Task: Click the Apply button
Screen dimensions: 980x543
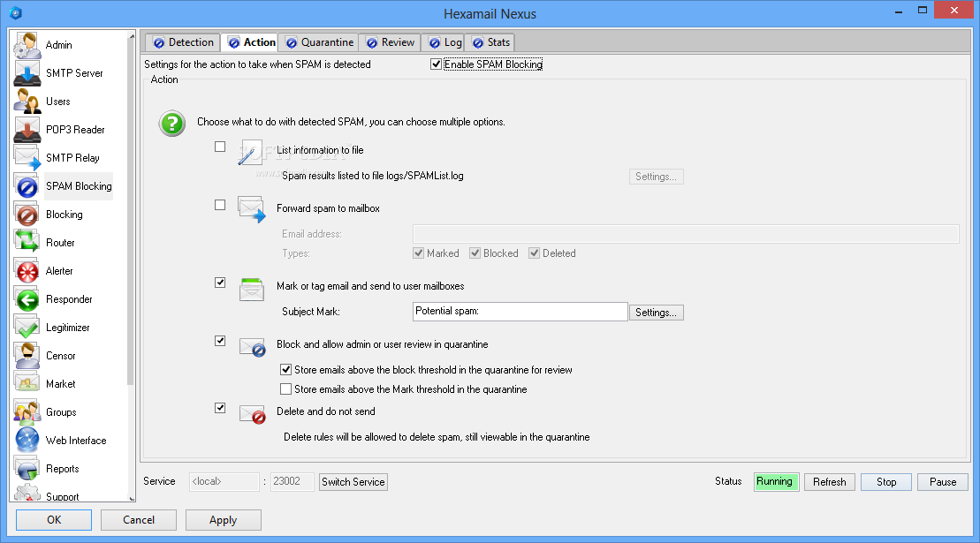Action: pyautogui.click(x=223, y=520)
